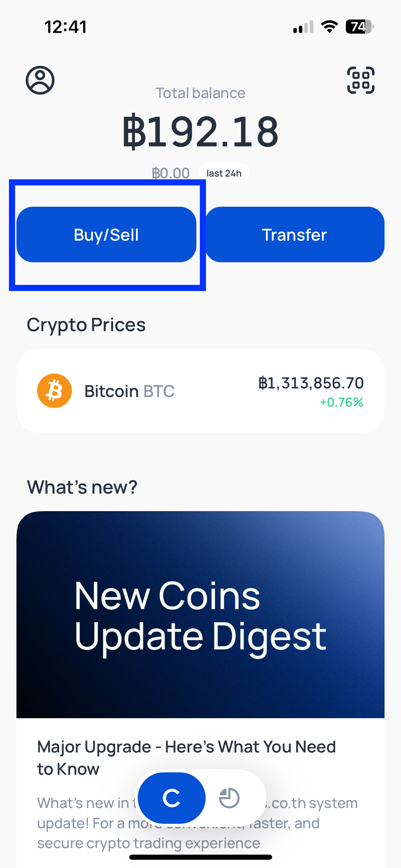
Task: Tap the Transfer button
Action: [x=295, y=234]
